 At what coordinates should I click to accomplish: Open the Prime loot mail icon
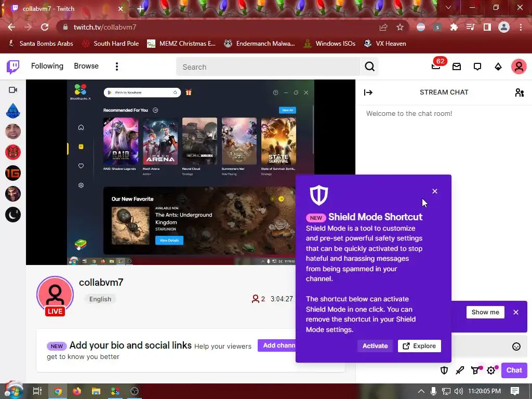pyautogui.click(x=457, y=66)
